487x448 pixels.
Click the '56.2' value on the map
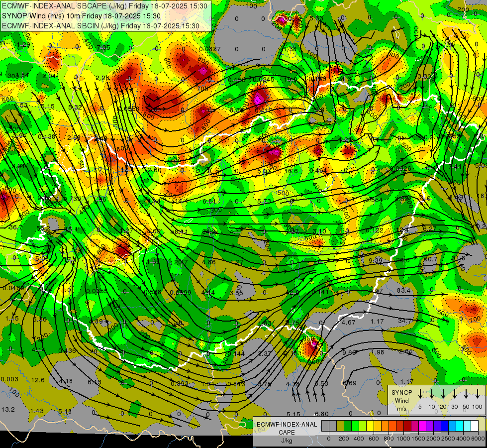[43, 228]
